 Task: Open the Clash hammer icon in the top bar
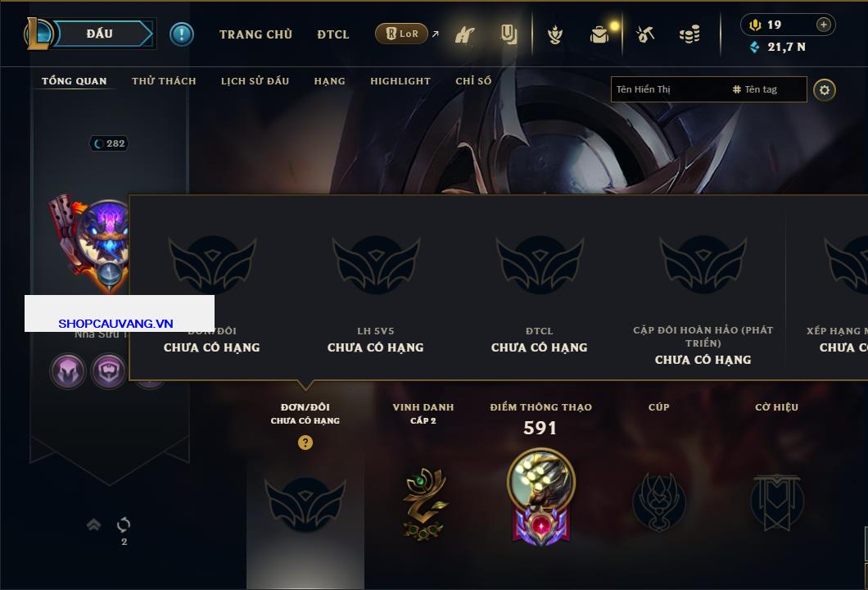(x=464, y=34)
